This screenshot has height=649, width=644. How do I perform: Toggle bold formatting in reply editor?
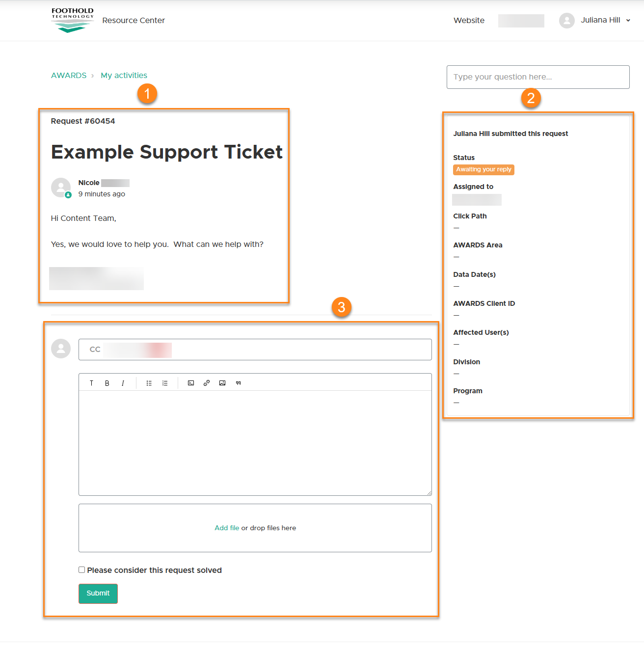click(107, 383)
